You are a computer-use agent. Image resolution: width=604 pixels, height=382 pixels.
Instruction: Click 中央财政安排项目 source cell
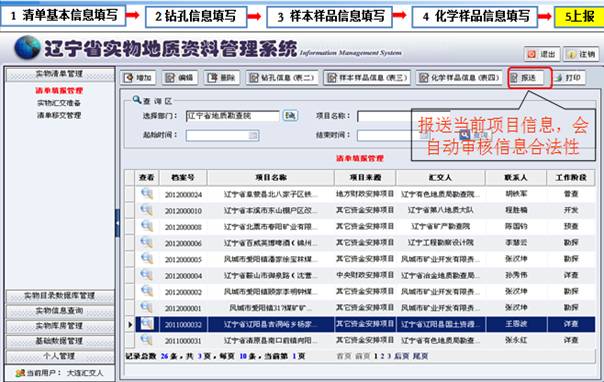[x=365, y=275]
